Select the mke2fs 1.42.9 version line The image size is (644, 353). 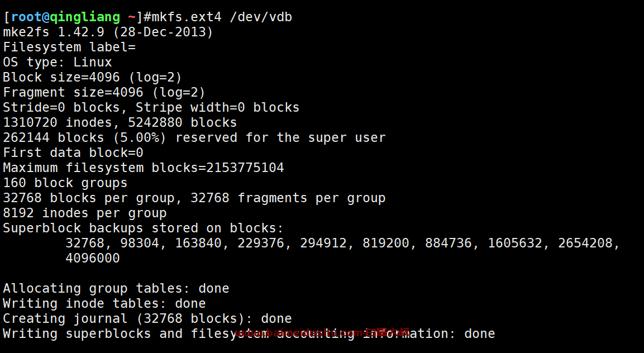tap(108, 32)
